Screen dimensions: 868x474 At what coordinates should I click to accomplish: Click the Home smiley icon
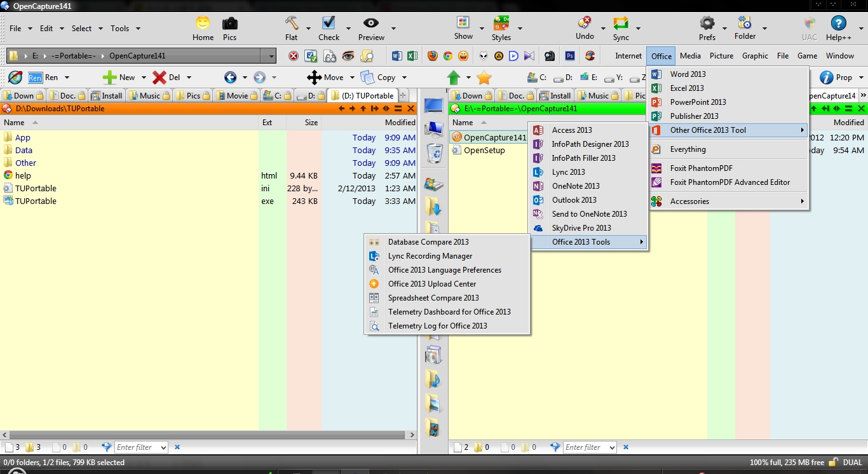click(203, 23)
